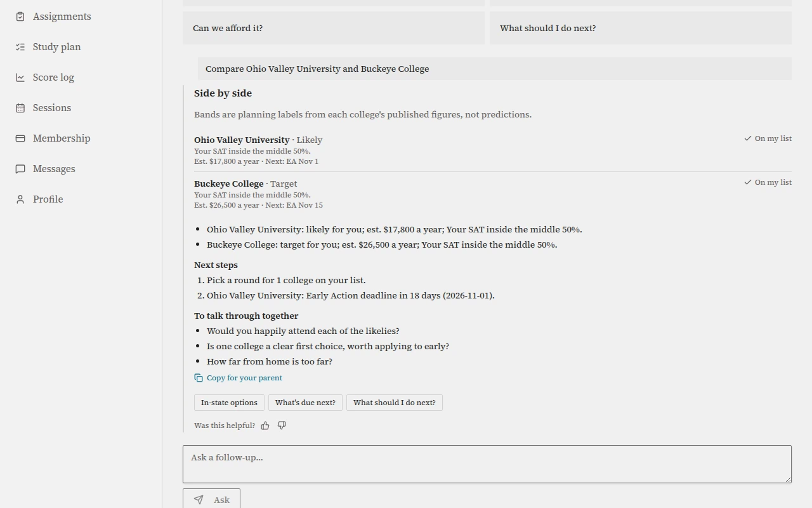Screen dimensions: 812x508
Task: Select the lower What should I do next? chip
Action: [x=394, y=403]
